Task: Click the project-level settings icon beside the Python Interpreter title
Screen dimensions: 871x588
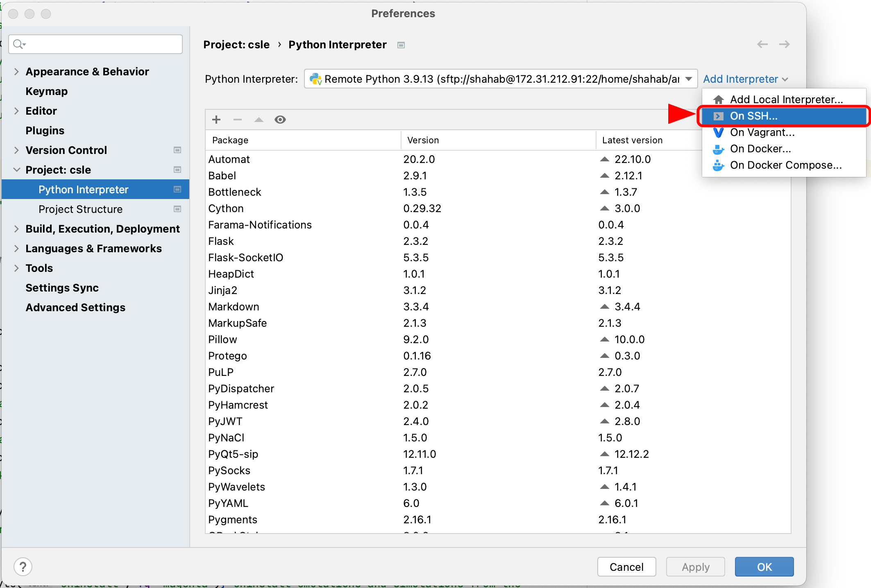Action: (x=401, y=45)
